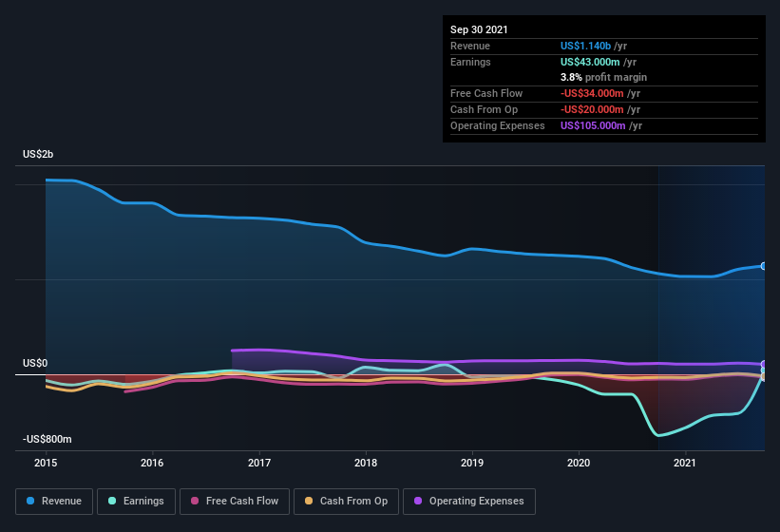Click the -US$20.000m cash from op value
780x532 pixels.
click(592, 109)
